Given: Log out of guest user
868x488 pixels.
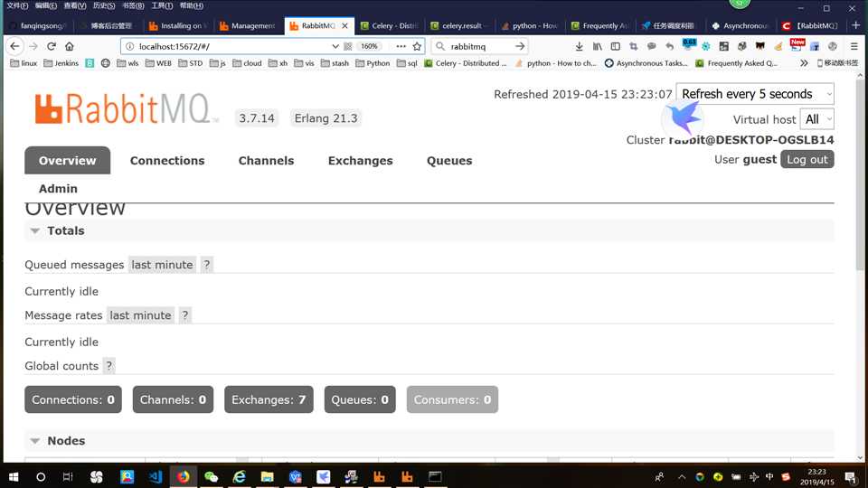Looking at the screenshot, I should pyautogui.click(x=807, y=159).
